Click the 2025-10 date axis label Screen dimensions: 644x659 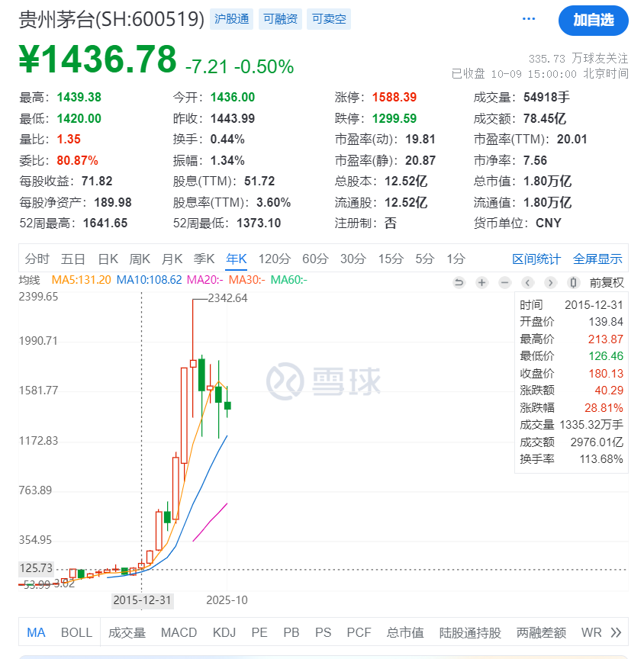pyautogui.click(x=227, y=600)
